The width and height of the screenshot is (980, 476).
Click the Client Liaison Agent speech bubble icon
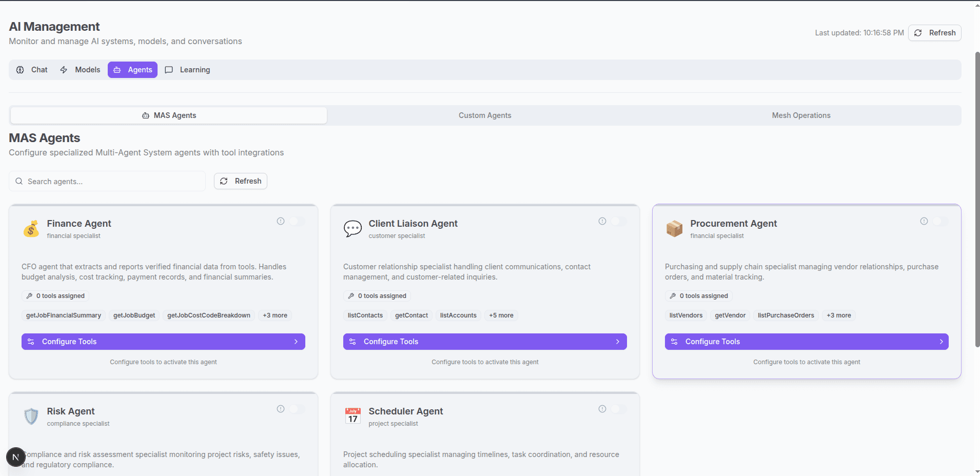click(x=352, y=229)
